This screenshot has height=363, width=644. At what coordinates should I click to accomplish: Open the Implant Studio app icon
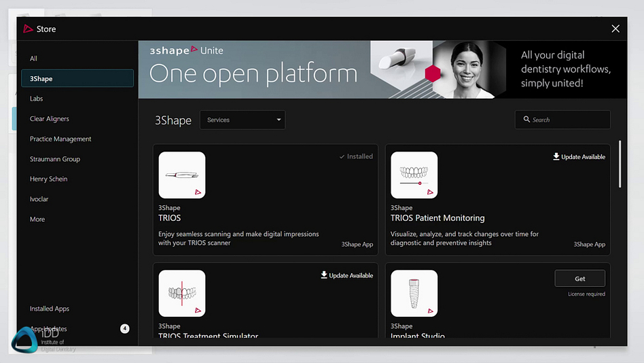tap(414, 294)
